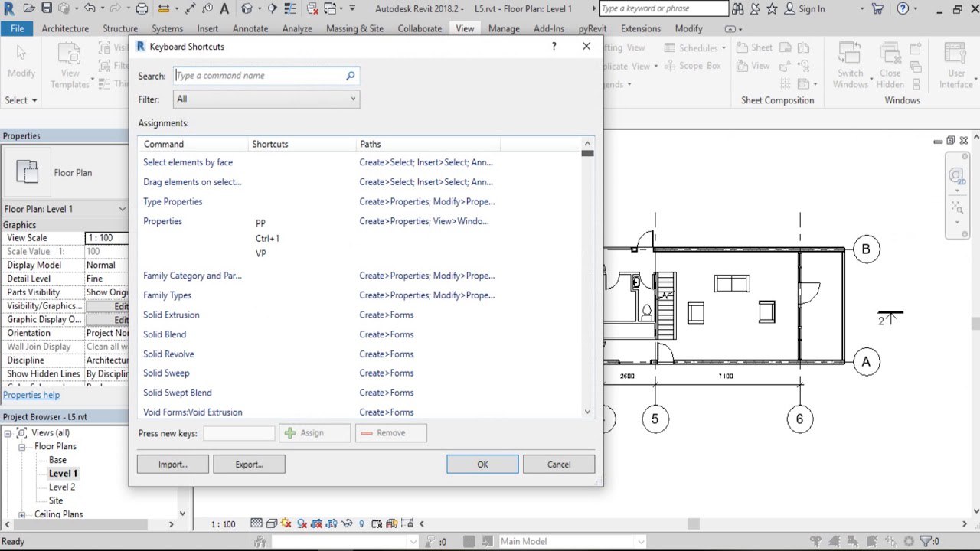Viewport: 980px width, 551px height.
Task: Switch to the Annotate ribbon tab
Action: pyautogui.click(x=250, y=28)
